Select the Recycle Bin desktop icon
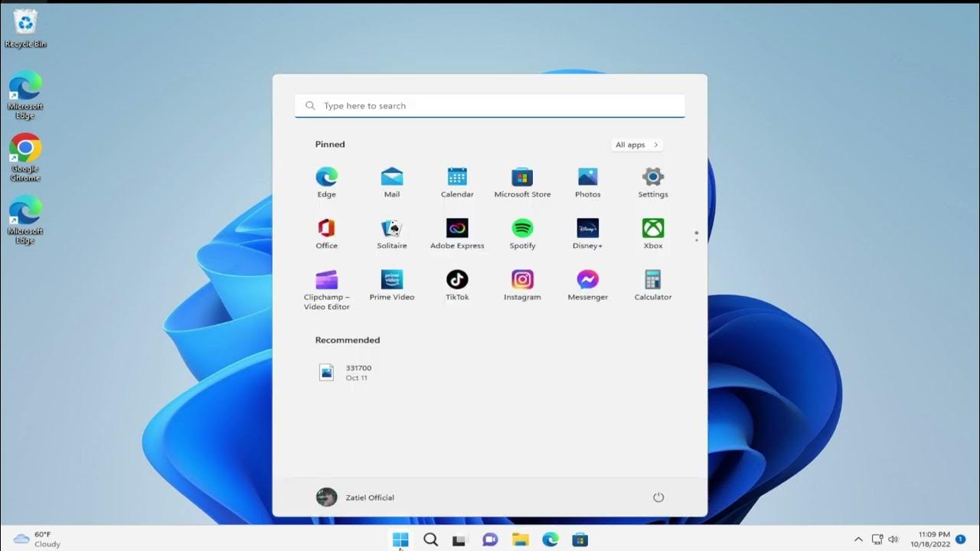Image resolution: width=980 pixels, height=551 pixels. coord(25,28)
